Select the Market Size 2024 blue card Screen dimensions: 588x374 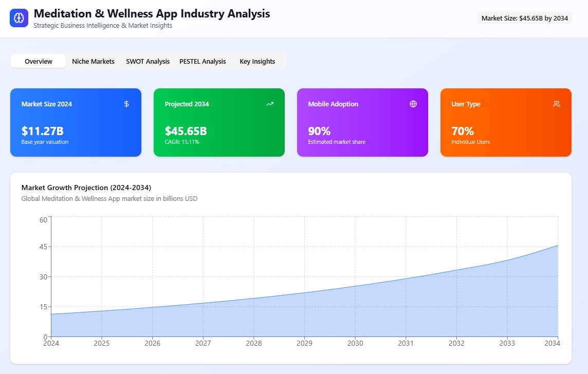pos(76,123)
